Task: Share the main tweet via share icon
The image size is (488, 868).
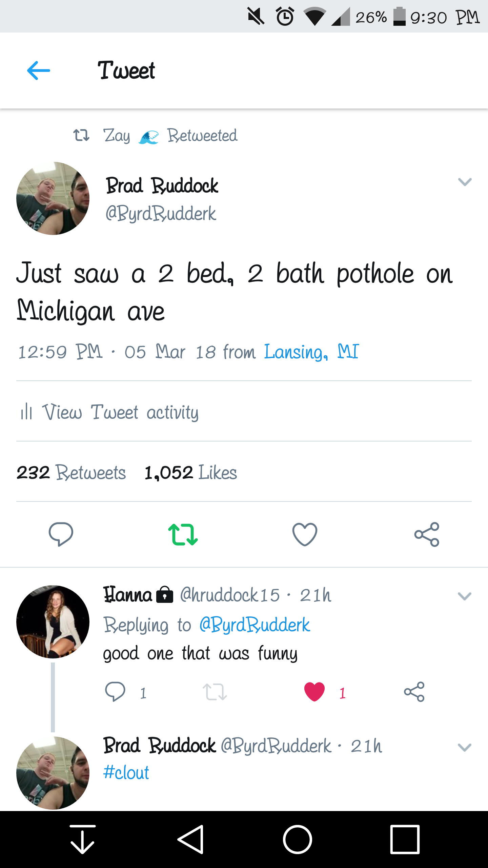Action: pyautogui.click(x=427, y=534)
